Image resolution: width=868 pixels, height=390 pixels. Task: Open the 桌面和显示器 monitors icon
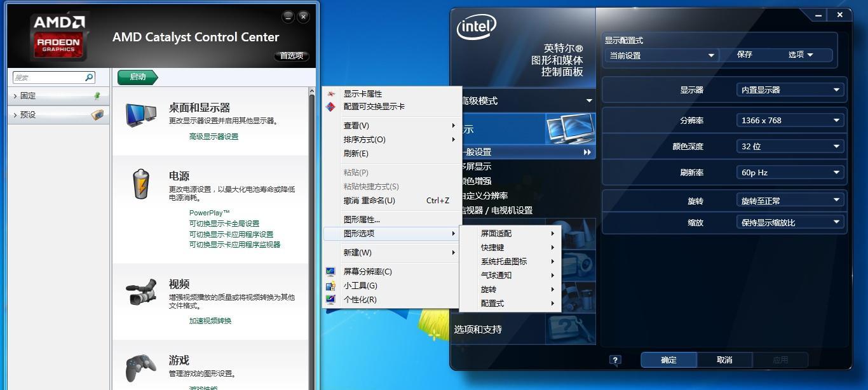[141, 116]
